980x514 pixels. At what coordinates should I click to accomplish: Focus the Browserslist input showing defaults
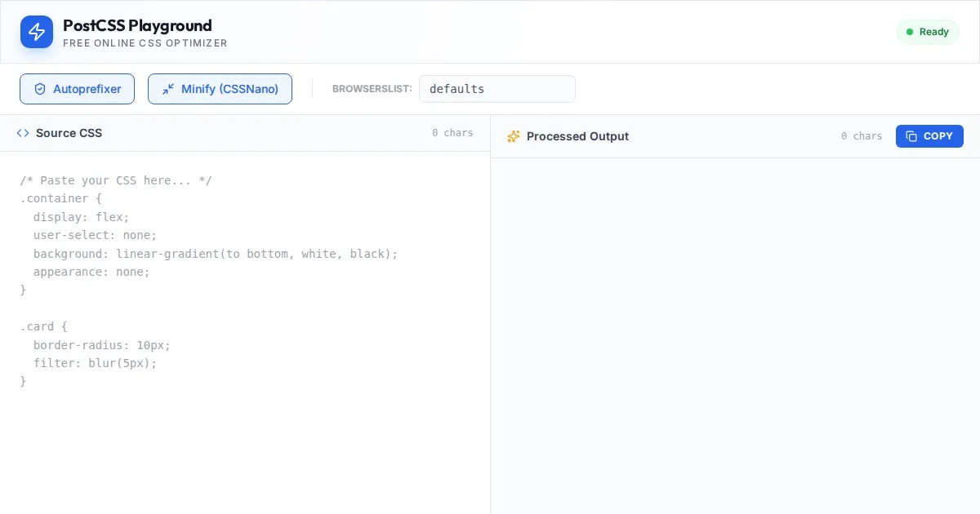[x=497, y=89]
